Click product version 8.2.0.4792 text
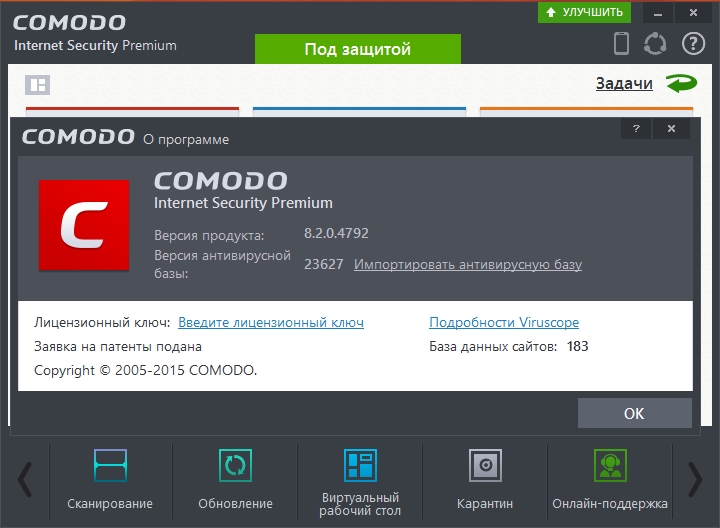Viewport: 720px width, 528px height. [336, 233]
